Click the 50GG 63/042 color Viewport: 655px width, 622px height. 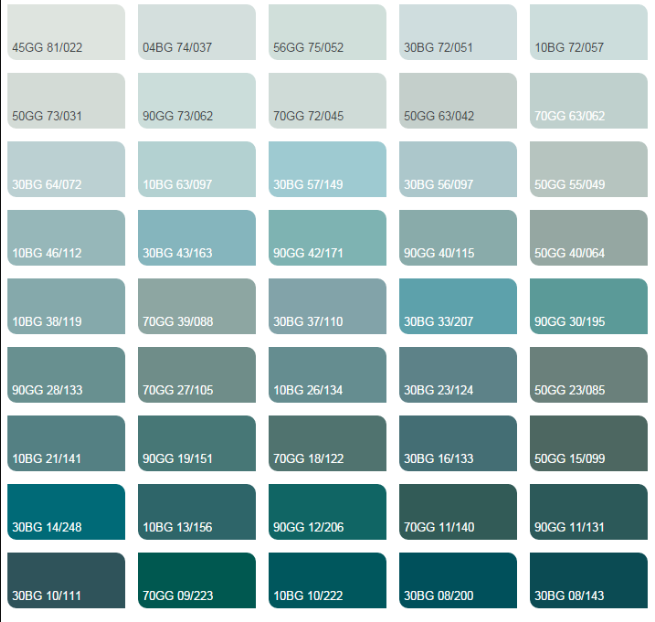pos(458,101)
